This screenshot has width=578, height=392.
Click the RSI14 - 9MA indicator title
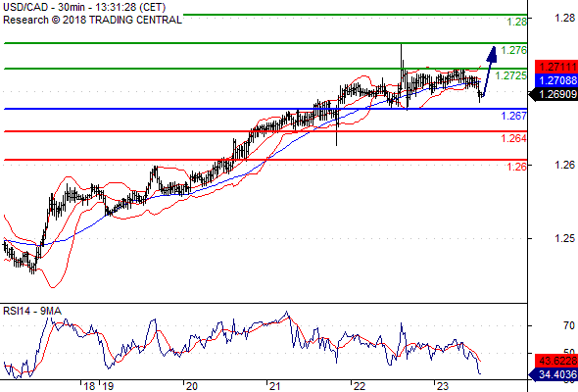[32, 312]
